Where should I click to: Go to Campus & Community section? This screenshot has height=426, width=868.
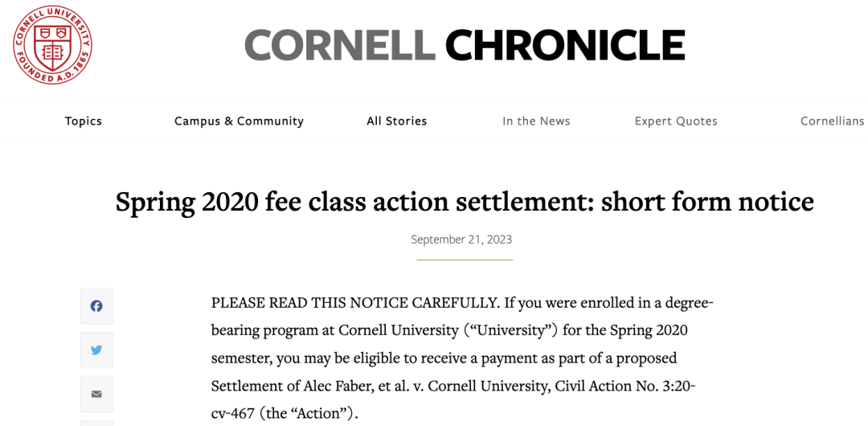click(240, 121)
